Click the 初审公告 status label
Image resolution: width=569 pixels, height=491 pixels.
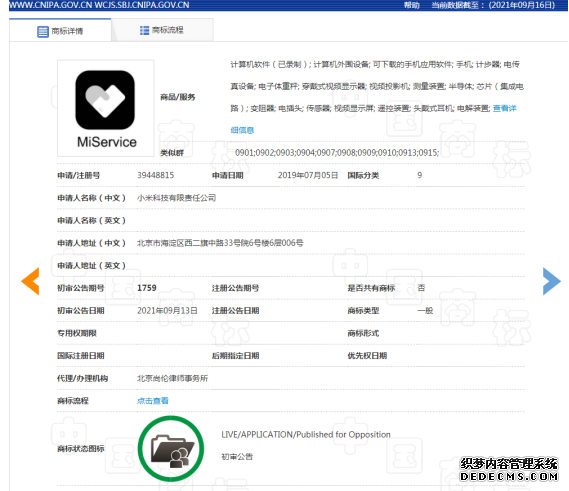(x=237, y=457)
